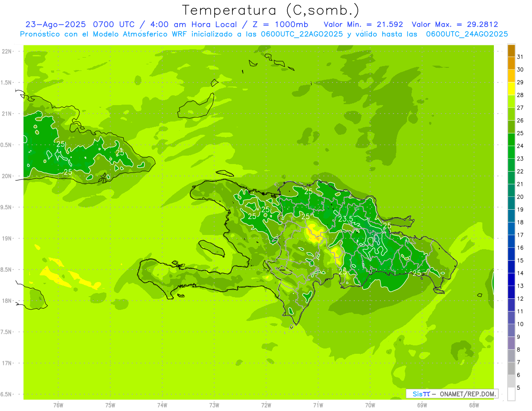Click the "SisTT – ONAMET/REP.DOM." credit box
This screenshot has width=532, height=411.
point(452,394)
